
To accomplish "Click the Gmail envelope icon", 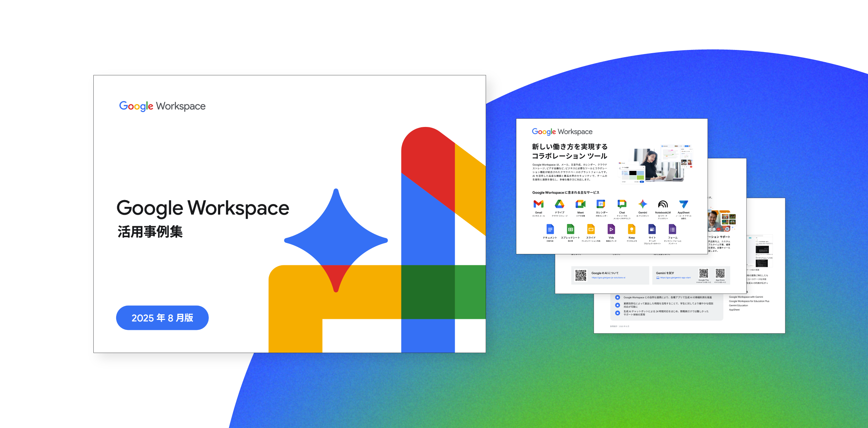I will tap(538, 204).
